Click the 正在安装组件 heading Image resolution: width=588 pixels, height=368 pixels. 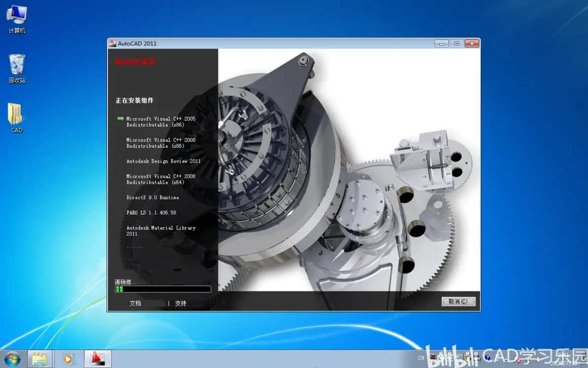click(135, 100)
